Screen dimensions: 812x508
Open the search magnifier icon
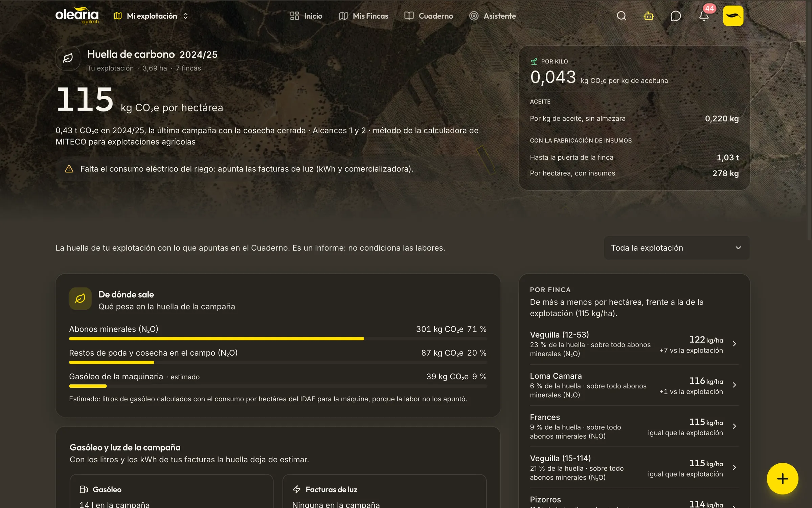pyautogui.click(x=622, y=16)
